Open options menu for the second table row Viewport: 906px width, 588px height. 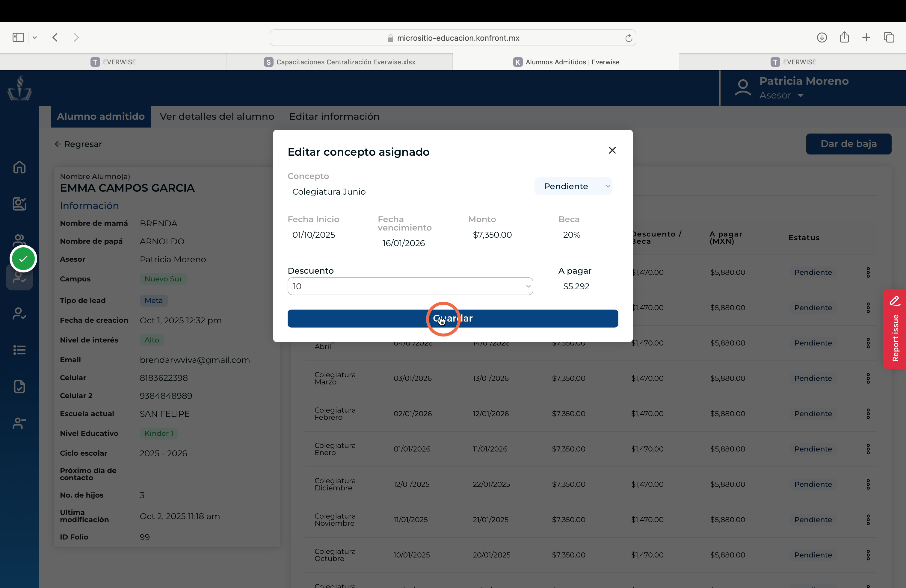(x=868, y=308)
